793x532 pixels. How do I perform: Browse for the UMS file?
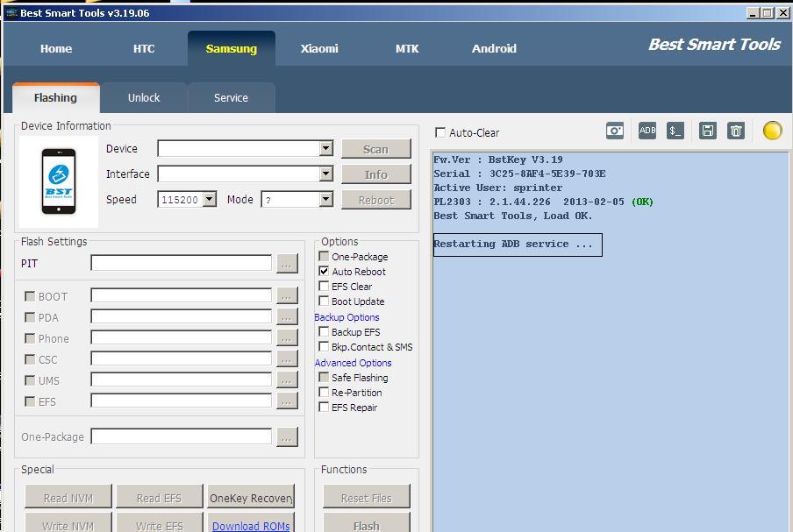(287, 379)
